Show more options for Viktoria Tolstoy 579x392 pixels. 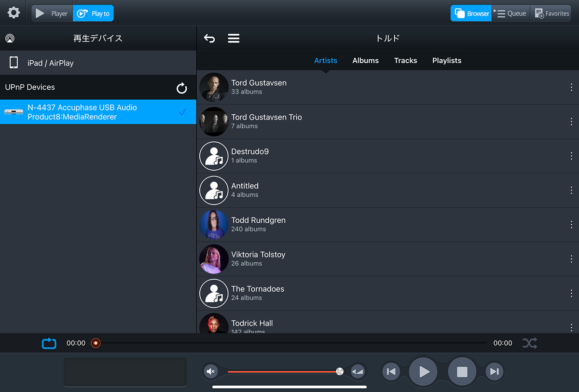pyautogui.click(x=571, y=259)
